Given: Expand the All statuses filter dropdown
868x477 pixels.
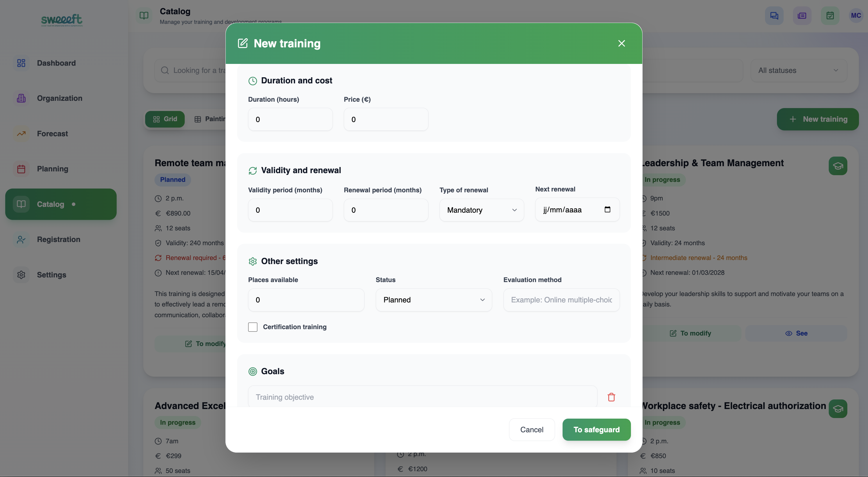Looking at the screenshot, I should 799,70.
